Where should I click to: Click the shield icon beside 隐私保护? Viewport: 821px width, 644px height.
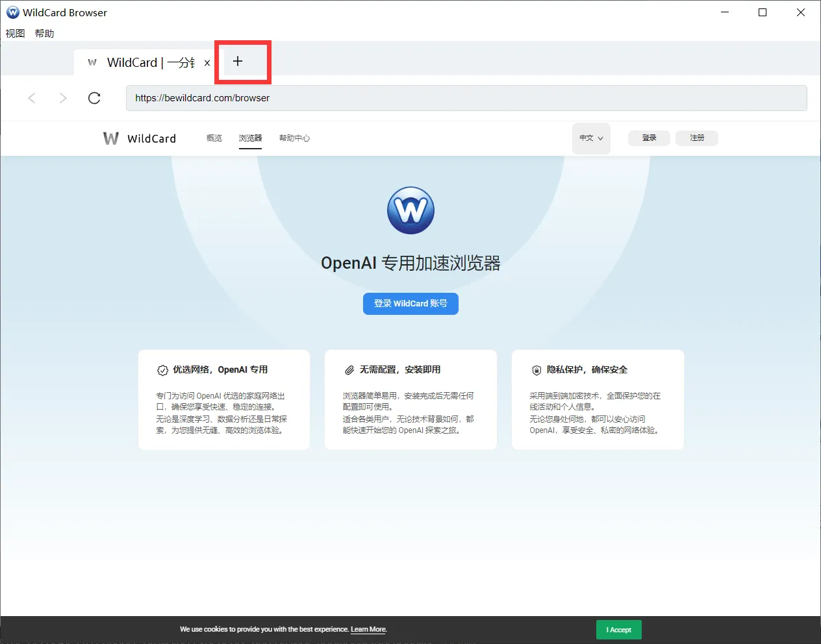pos(537,370)
